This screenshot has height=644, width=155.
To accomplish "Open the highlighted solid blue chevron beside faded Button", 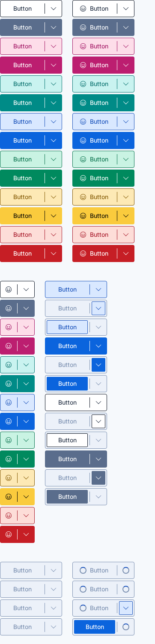I will coord(98,365).
